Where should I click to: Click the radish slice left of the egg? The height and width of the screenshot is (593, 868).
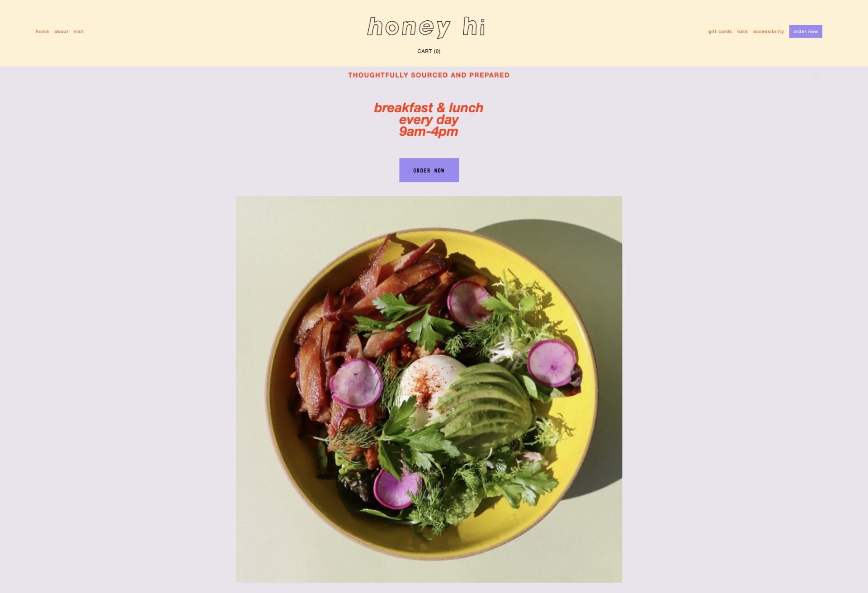coord(356,384)
